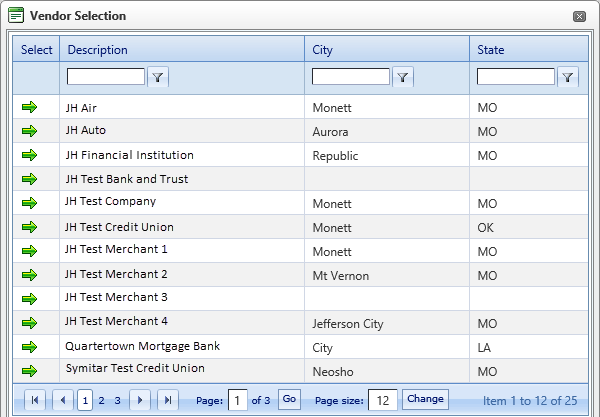
Task: Select vendor JH Air with green arrow
Action: pyautogui.click(x=29, y=107)
